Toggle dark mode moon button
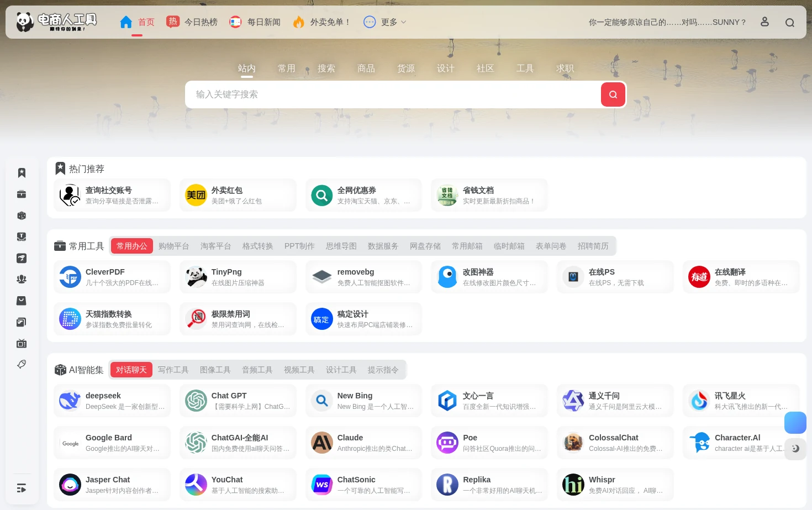 795,449
